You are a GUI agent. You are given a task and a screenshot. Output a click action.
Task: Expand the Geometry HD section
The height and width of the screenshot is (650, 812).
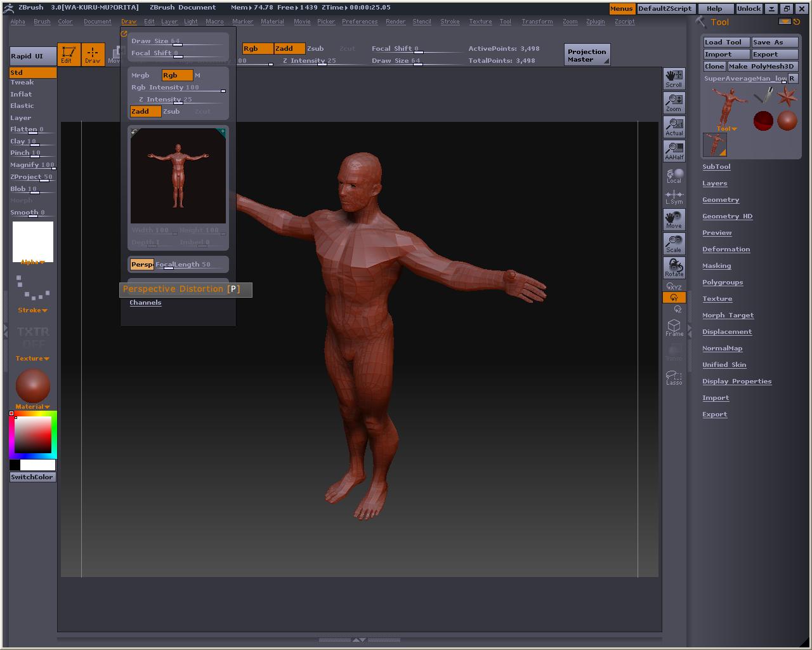tap(727, 216)
